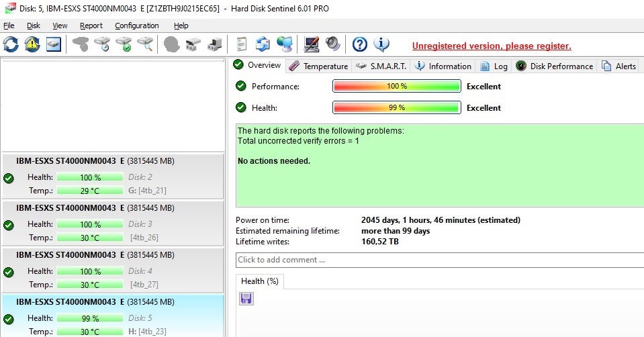
Task: Click the H: [4tb_23] volume label
Action: pos(147,331)
